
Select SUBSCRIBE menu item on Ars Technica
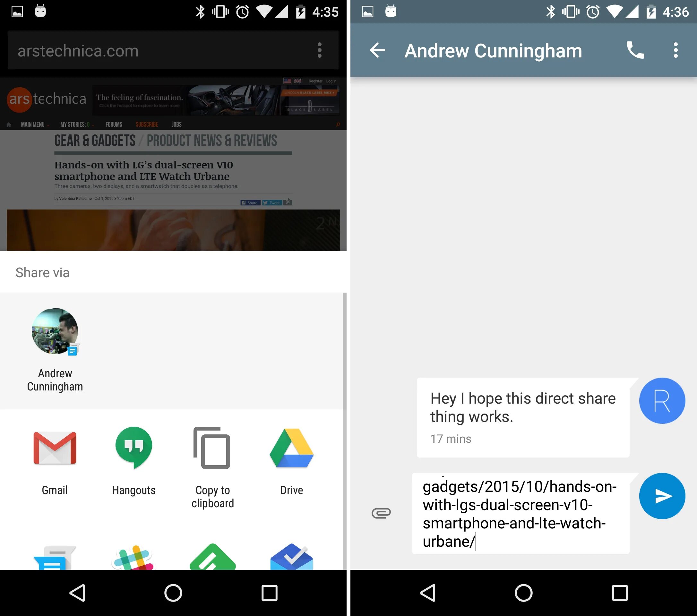[x=146, y=124]
